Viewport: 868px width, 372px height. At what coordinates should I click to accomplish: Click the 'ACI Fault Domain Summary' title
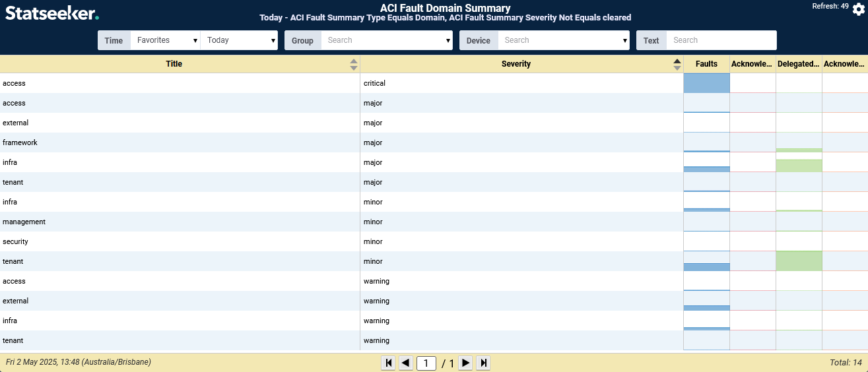coord(445,8)
